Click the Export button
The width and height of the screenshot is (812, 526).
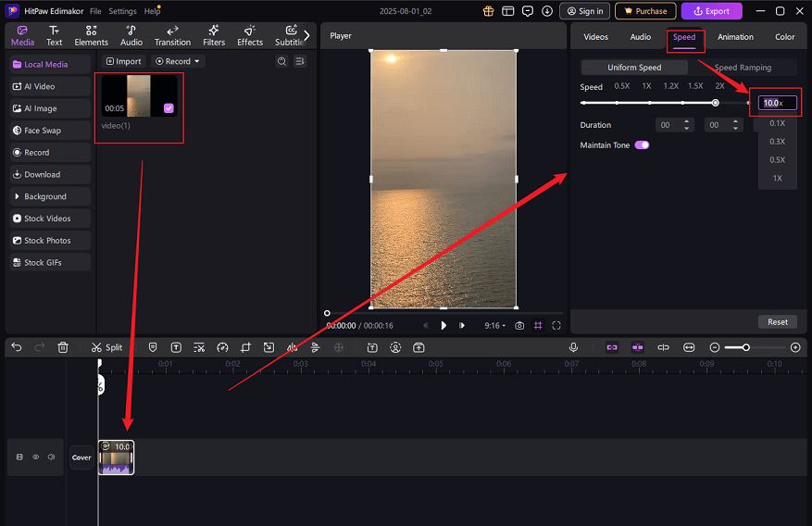[x=711, y=11]
